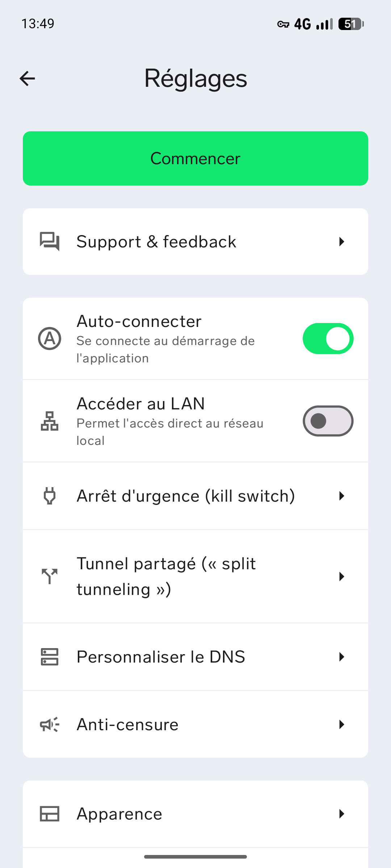Tap the split tunneling fork icon

coord(50,576)
